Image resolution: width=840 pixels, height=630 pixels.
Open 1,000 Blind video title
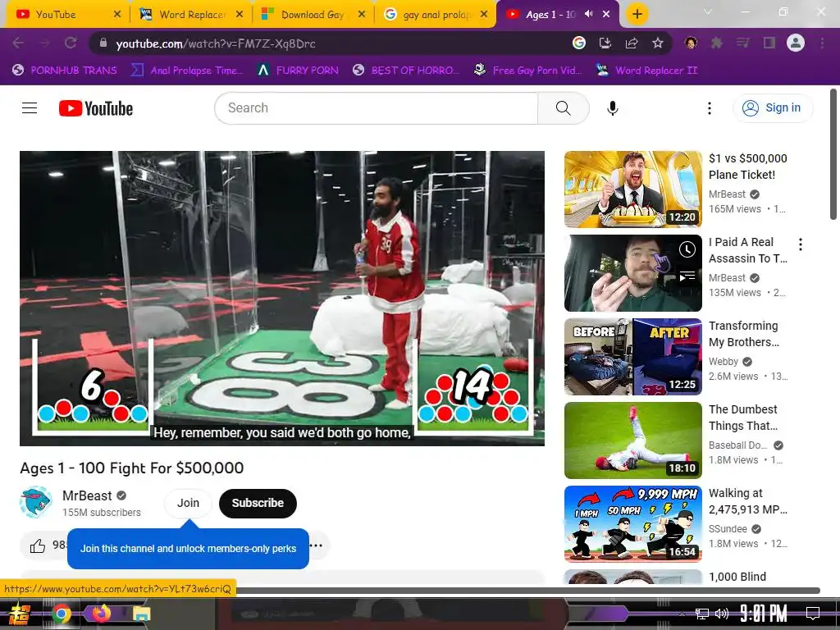(737, 577)
